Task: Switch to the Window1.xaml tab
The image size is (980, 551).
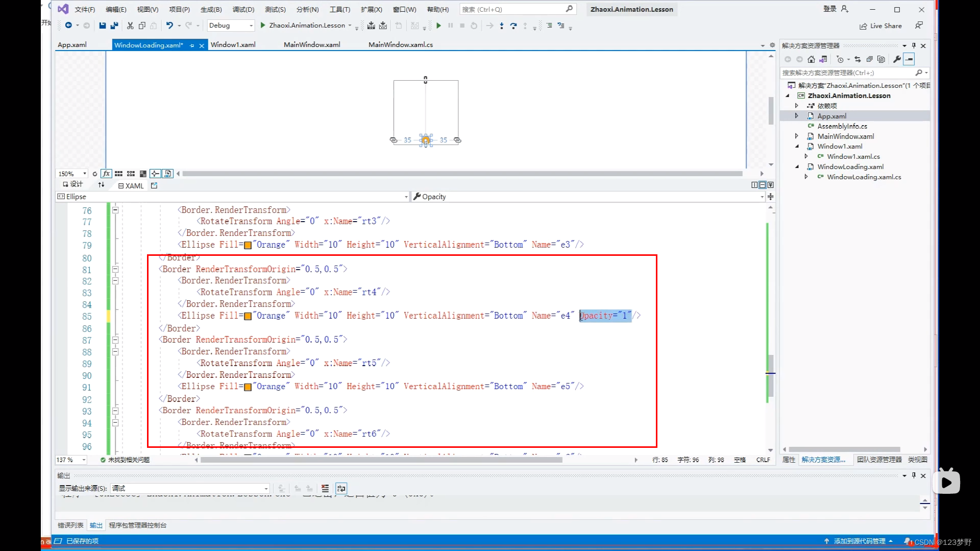Action: 233,45
